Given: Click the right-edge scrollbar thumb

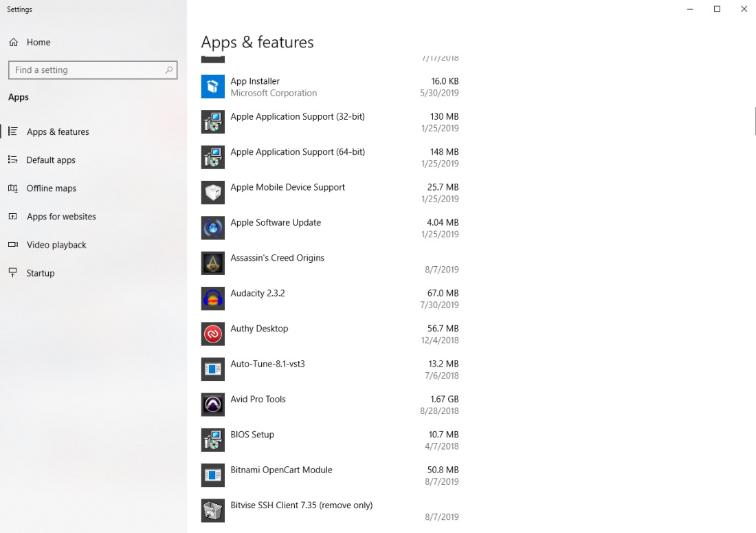Looking at the screenshot, I should [x=755, y=121].
